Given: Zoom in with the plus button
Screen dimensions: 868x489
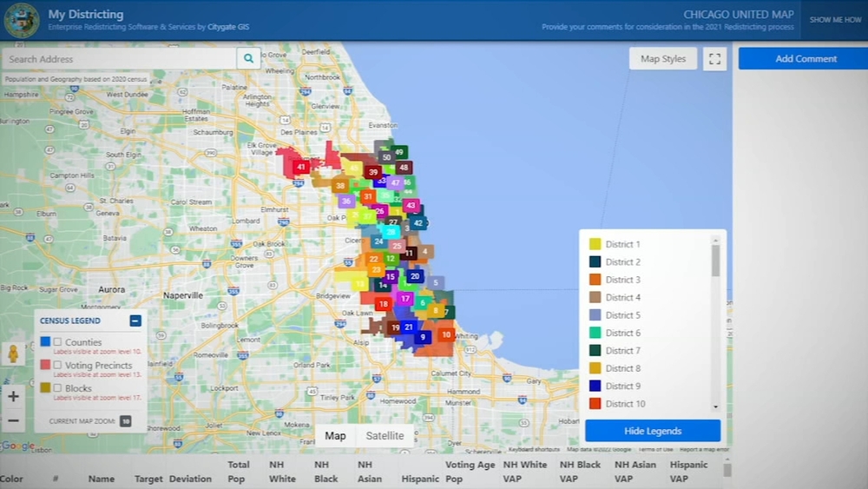Looking at the screenshot, I should click(x=13, y=397).
